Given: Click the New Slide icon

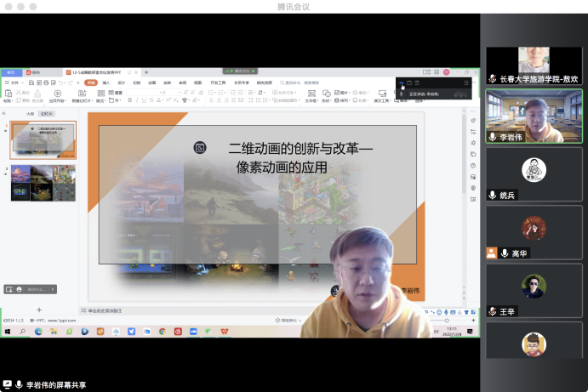Looking at the screenshot, I should 83,93.
